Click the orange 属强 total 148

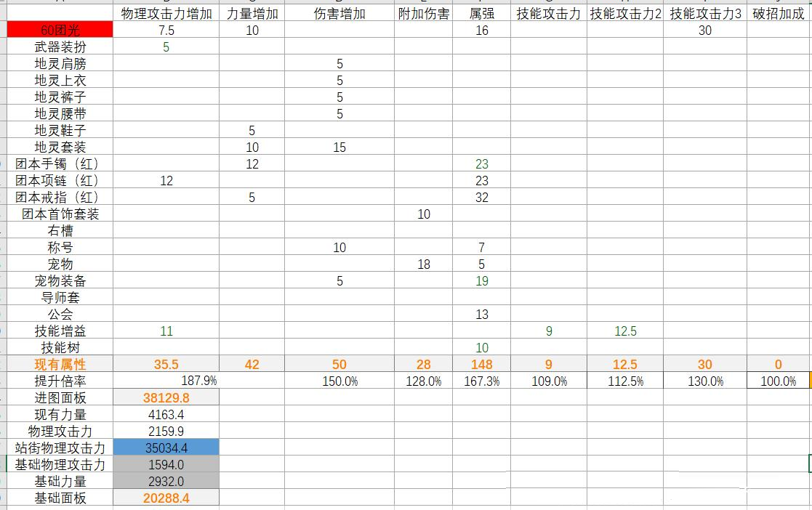pyautogui.click(x=481, y=364)
